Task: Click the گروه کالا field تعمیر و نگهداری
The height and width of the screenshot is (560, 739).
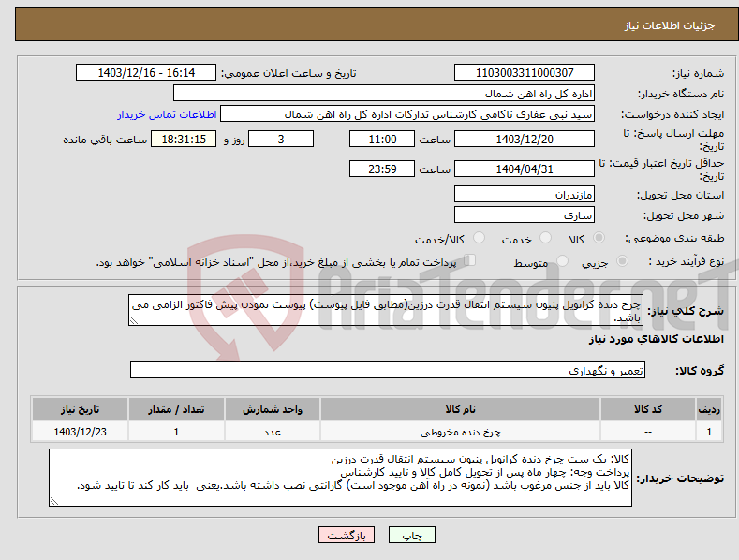Action: pos(388,370)
